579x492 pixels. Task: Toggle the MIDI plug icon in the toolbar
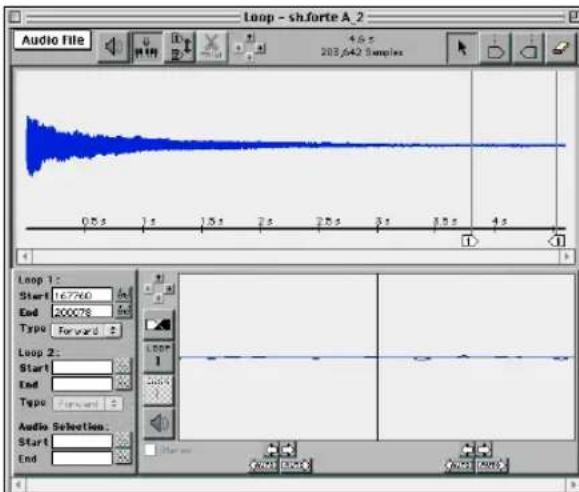(147, 47)
